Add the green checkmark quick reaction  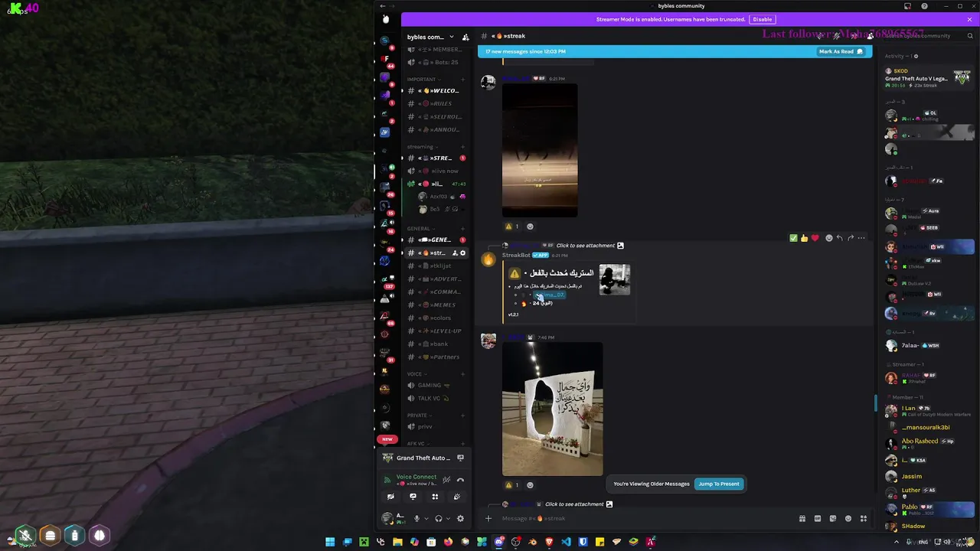pos(793,238)
